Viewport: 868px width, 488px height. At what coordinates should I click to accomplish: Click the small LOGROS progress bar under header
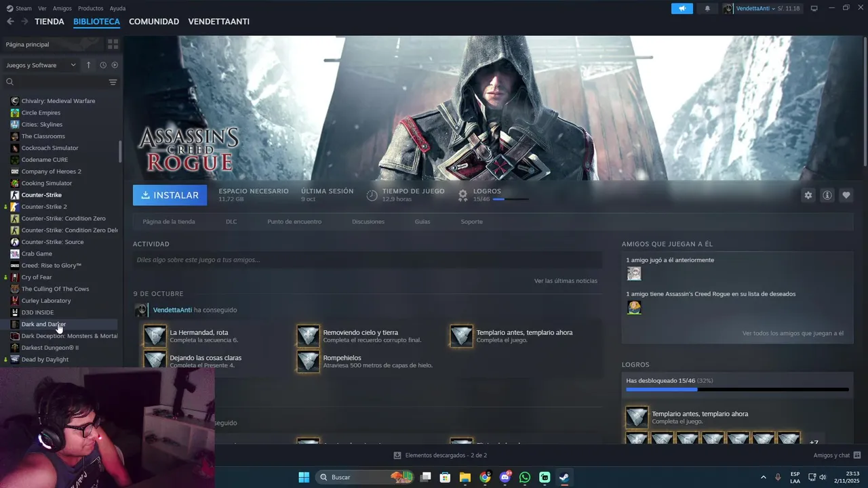coord(511,199)
